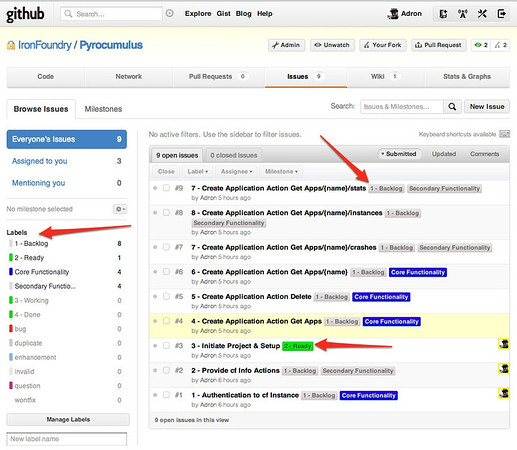Open the Wiki tab
The image size is (517, 450).
385,77
